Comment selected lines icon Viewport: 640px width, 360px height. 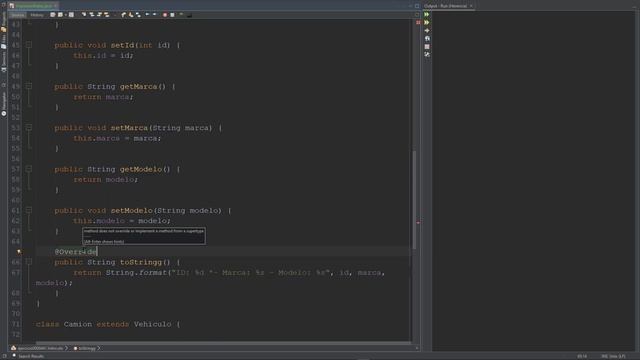point(181,15)
